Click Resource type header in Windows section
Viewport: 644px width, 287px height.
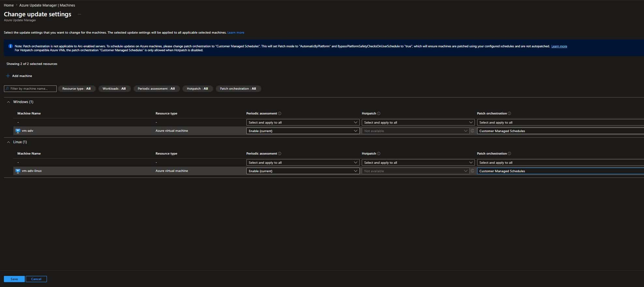pos(167,113)
